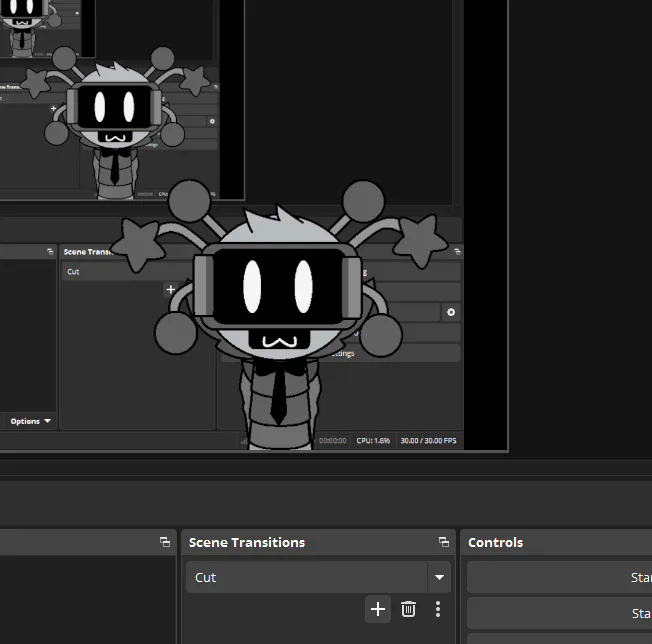Viewport: 652px width, 644px height.
Task: Expand the Cut transition dropdown arrow
Action: (x=439, y=577)
